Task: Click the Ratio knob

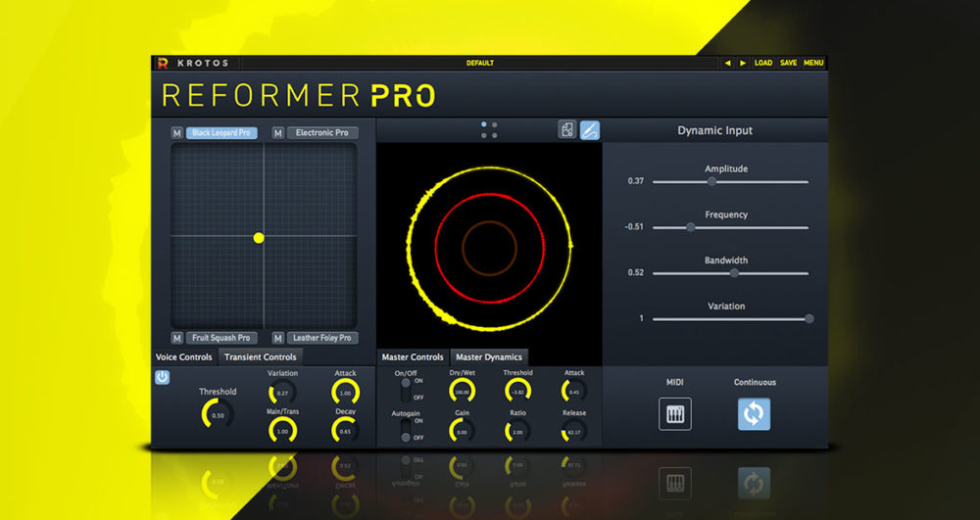Action: [x=517, y=431]
